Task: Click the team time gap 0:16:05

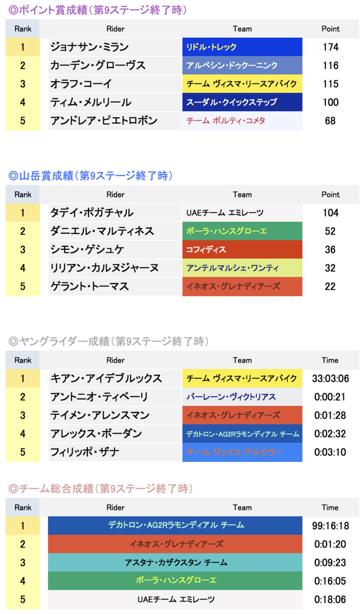Action: (x=331, y=581)
